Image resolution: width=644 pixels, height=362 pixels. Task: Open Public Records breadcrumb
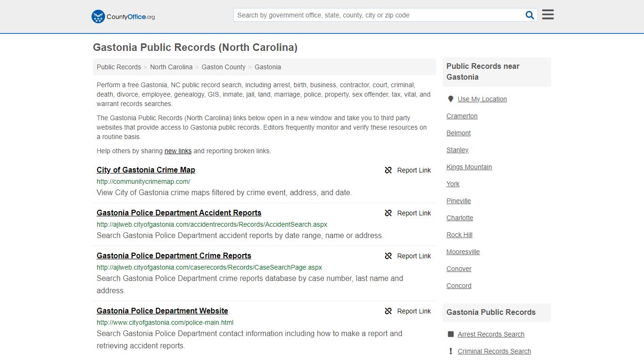click(119, 67)
